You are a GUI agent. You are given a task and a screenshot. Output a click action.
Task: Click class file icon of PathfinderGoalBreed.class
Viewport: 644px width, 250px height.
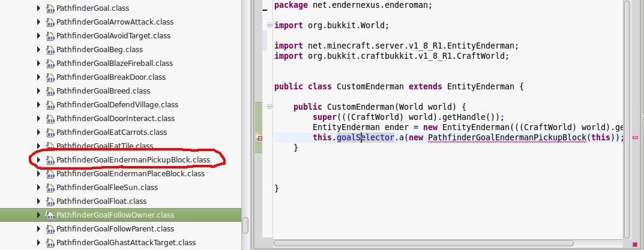click(x=50, y=92)
